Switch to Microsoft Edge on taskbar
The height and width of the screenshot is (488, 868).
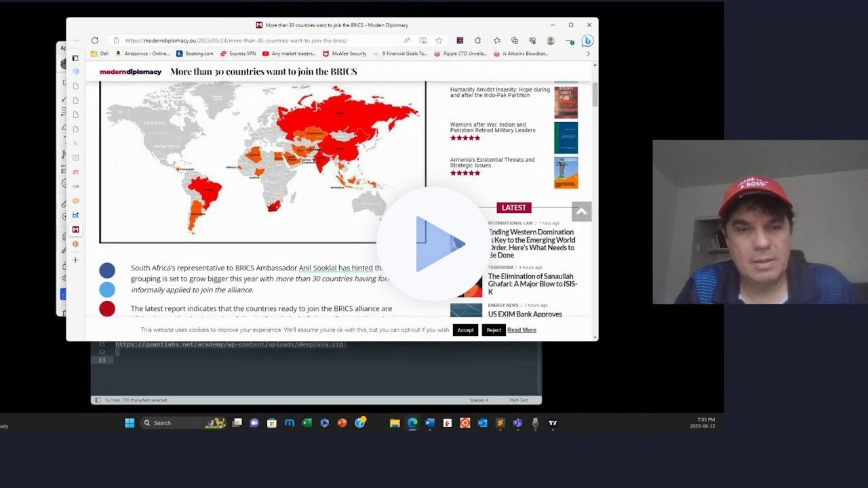pyautogui.click(x=412, y=423)
